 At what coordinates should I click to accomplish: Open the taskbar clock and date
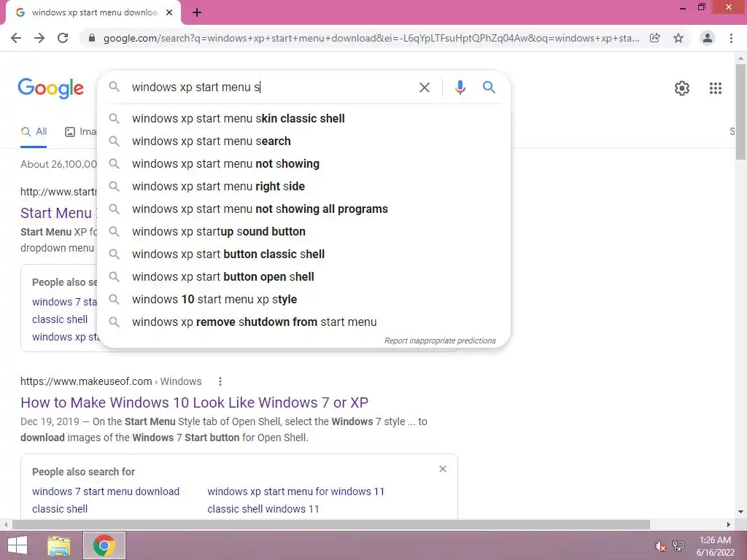715,546
